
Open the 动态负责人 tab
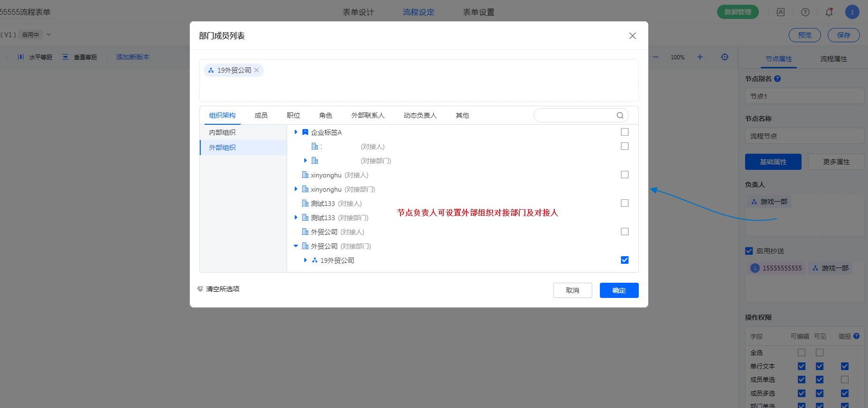click(x=420, y=115)
